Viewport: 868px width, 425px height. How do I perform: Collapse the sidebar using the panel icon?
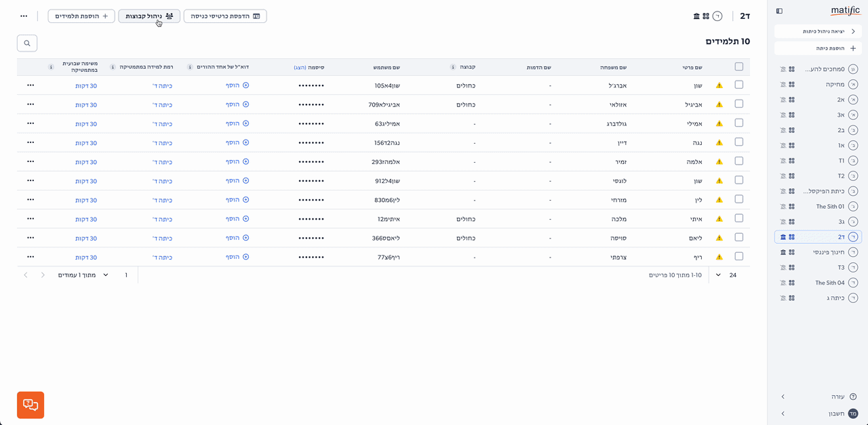tap(779, 11)
